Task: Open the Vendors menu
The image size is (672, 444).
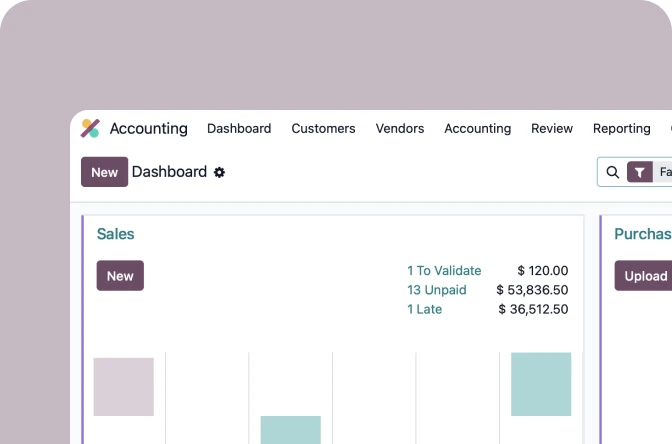Action: pos(400,129)
